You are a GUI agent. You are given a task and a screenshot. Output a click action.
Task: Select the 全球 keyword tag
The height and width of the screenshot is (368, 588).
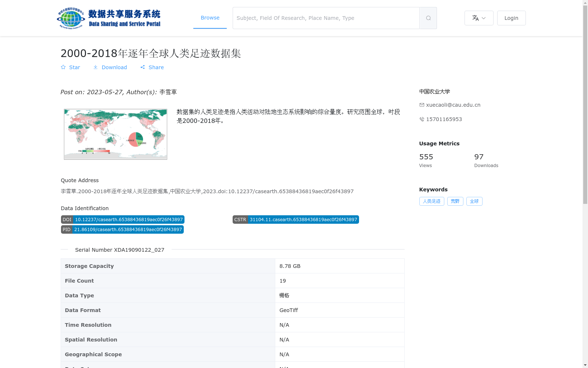474,201
